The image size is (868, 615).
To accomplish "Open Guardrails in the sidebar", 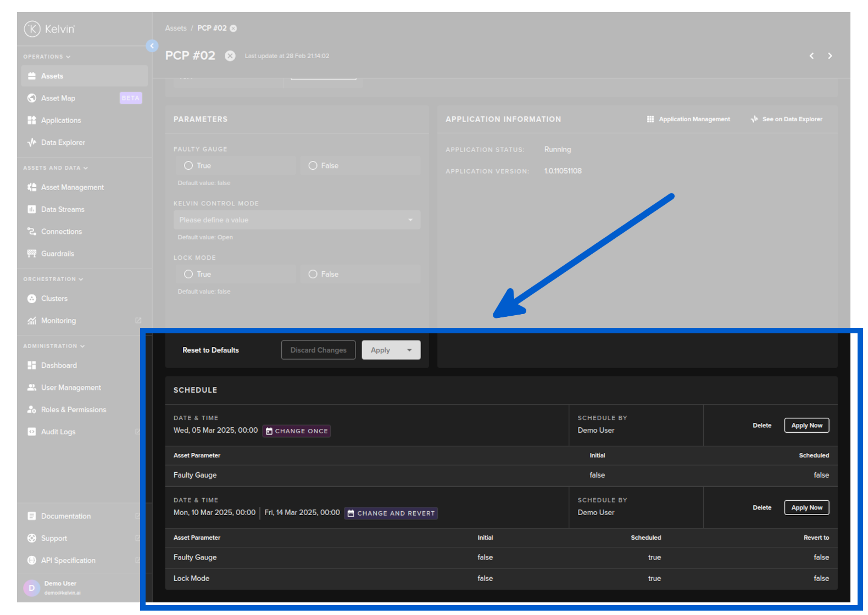I will point(57,254).
